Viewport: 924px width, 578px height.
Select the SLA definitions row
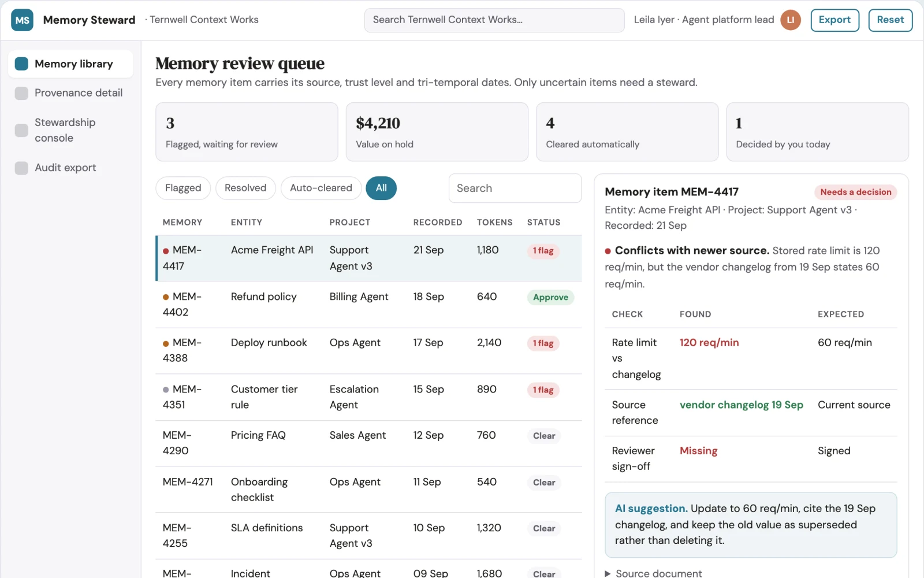tap(369, 536)
